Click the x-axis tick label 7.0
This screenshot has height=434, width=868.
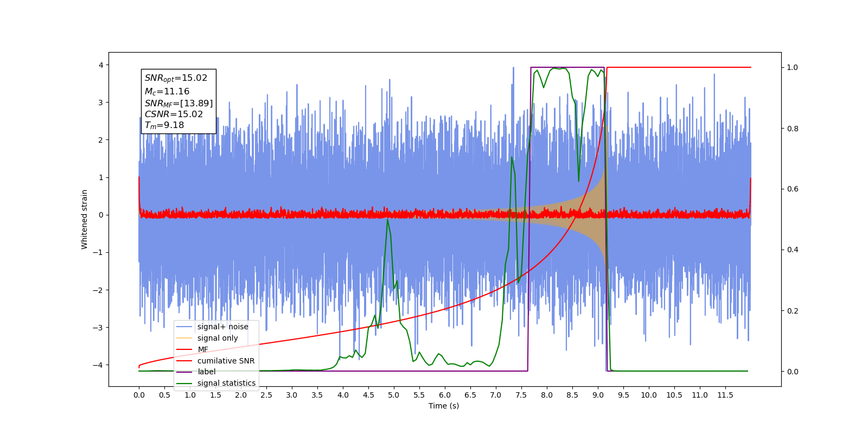[496, 395]
